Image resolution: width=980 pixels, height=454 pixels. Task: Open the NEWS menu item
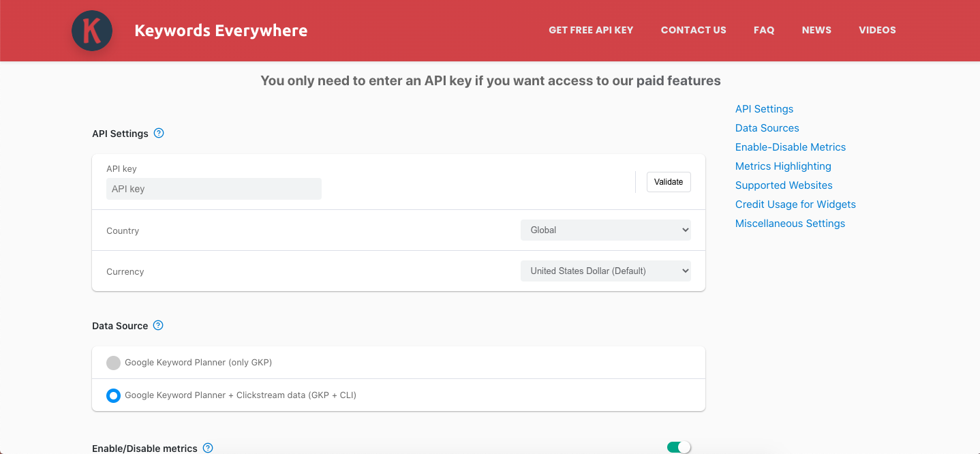[x=816, y=30]
